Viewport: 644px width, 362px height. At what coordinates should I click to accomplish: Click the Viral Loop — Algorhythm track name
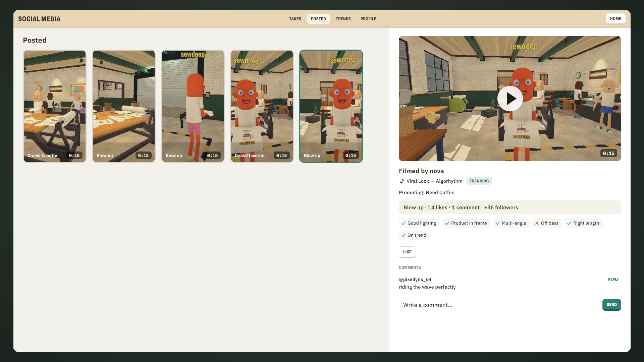[x=434, y=181]
